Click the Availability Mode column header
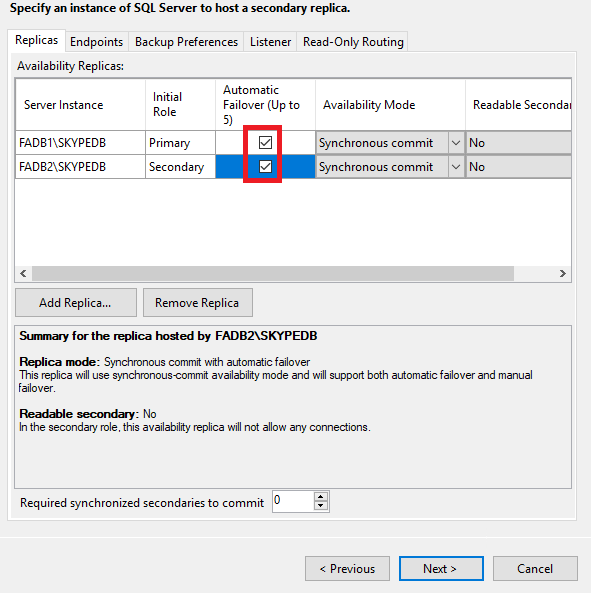The width and height of the screenshot is (591, 593). click(390, 105)
